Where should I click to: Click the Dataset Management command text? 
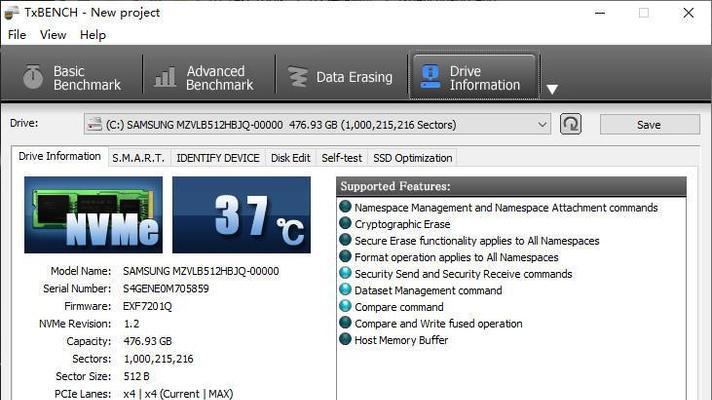pos(428,290)
